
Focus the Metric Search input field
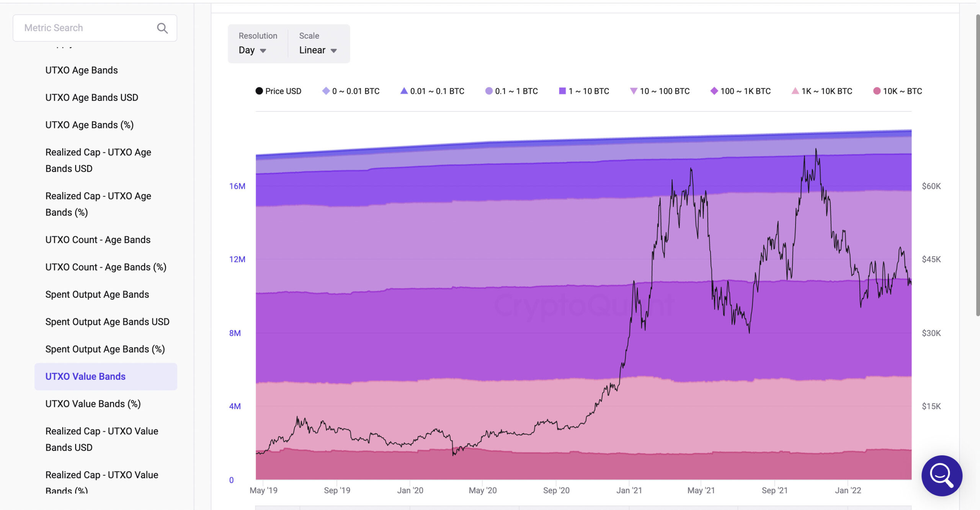95,28
